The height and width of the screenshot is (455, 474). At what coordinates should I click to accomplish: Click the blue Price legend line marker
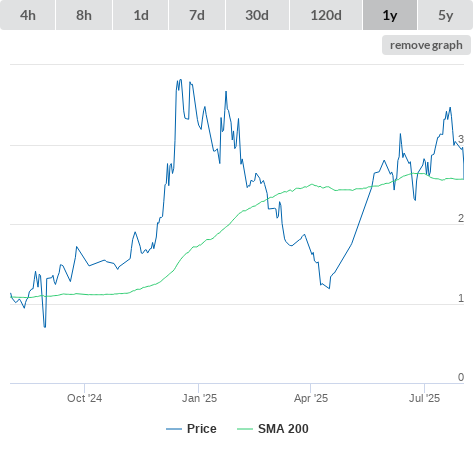click(x=174, y=429)
